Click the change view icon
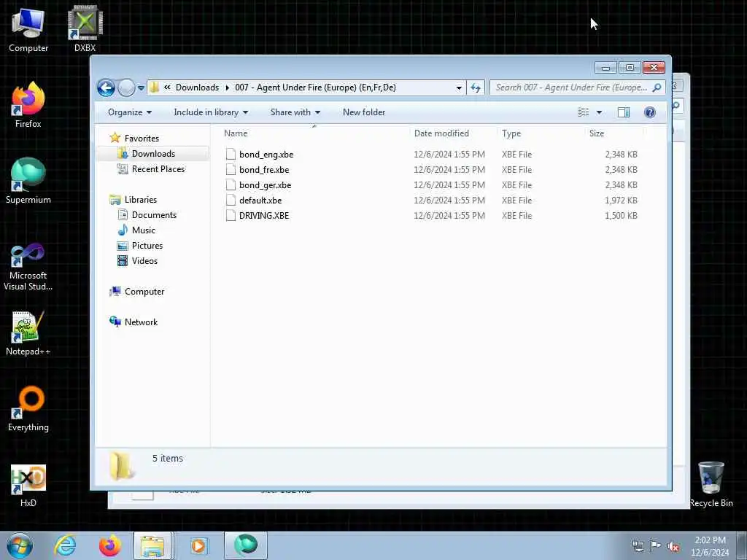Image resolution: width=747 pixels, height=560 pixels. click(583, 112)
